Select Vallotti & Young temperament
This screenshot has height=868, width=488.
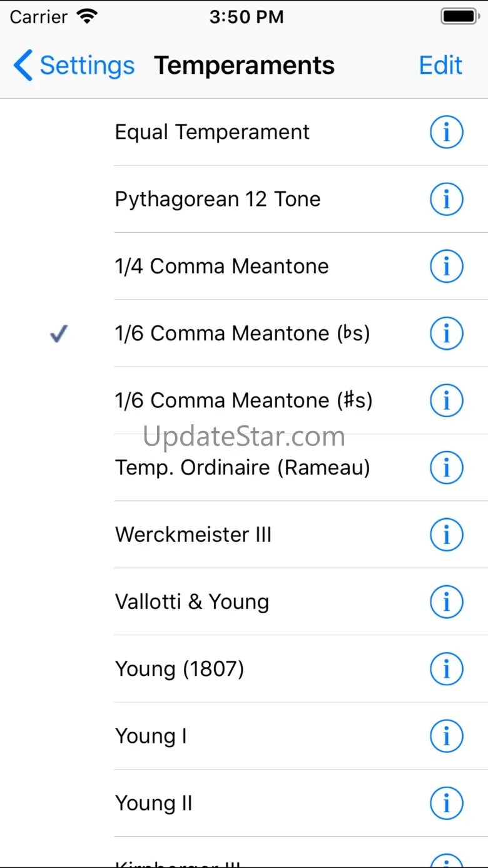tap(192, 602)
